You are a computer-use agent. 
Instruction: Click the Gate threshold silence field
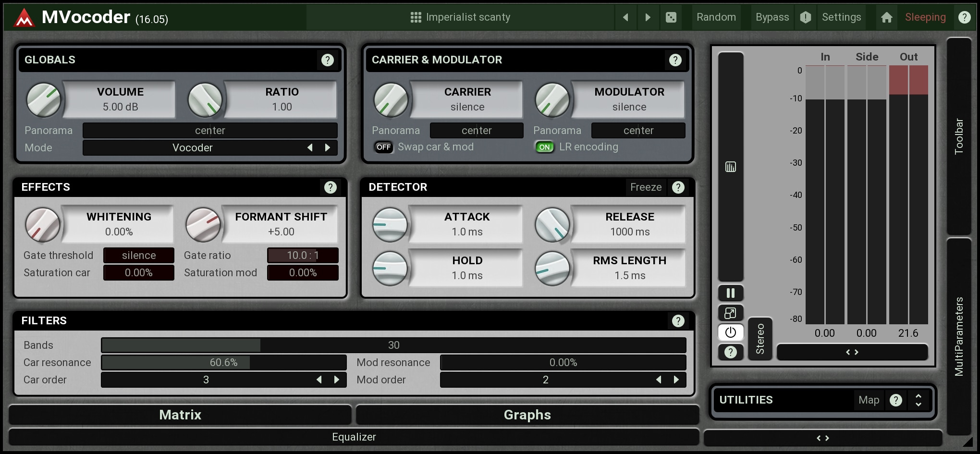coord(139,255)
